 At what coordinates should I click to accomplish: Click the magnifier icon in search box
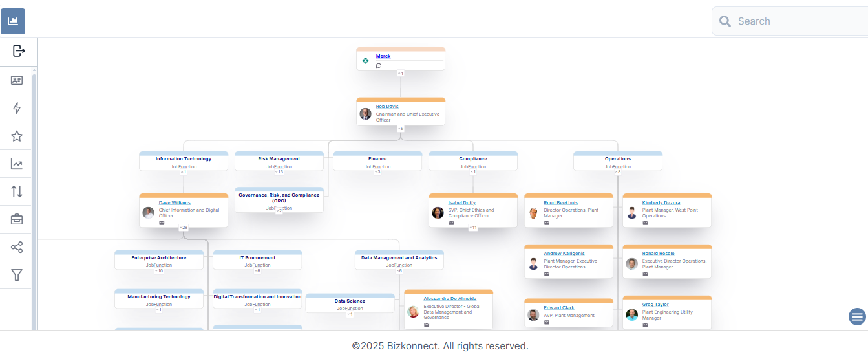725,21
